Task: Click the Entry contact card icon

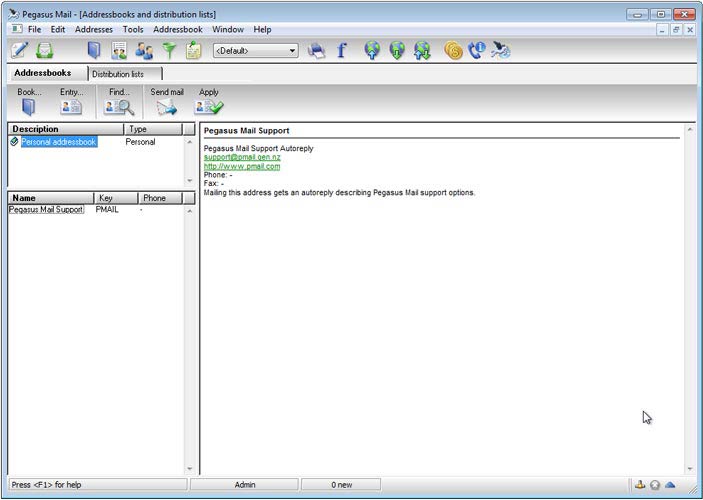Action: point(71,107)
